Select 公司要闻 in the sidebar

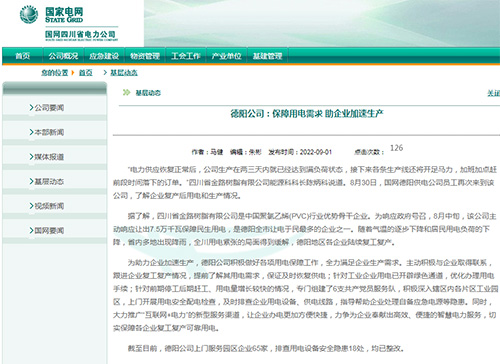(49, 108)
